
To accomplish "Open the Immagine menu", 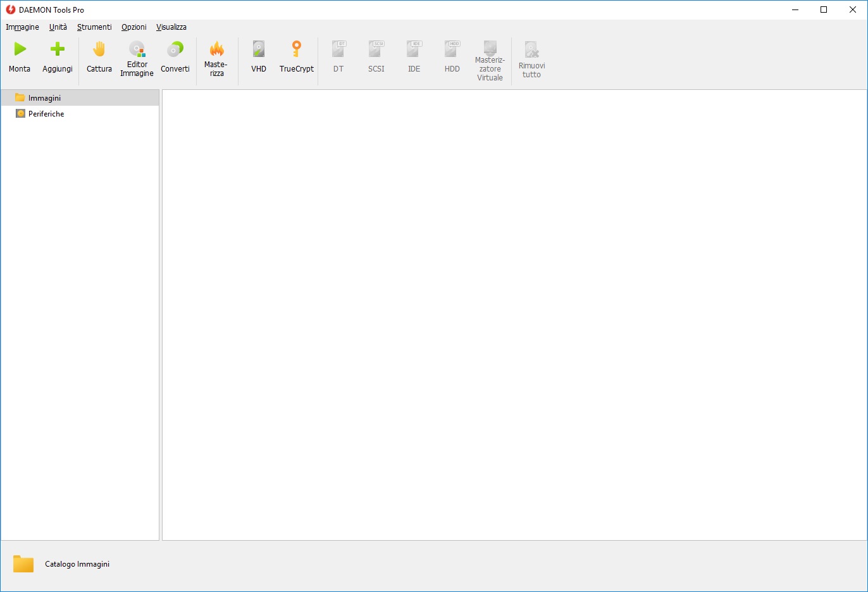I will point(22,27).
